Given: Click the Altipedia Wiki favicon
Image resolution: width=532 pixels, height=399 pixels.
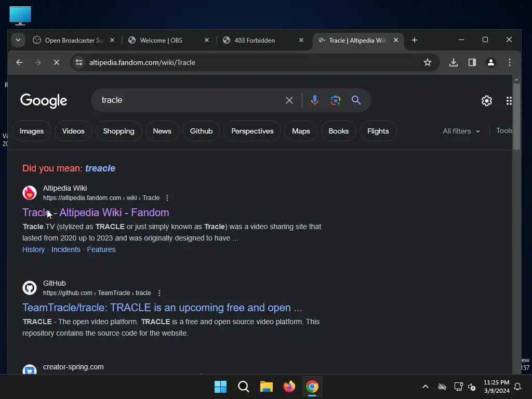Looking at the screenshot, I should coord(30,193).
